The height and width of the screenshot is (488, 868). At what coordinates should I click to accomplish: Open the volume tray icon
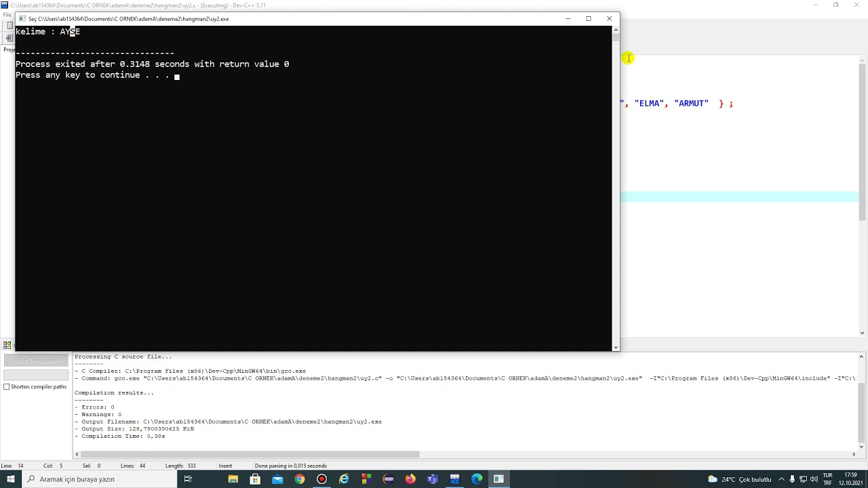pyautogui.click(x=814, y=479)
